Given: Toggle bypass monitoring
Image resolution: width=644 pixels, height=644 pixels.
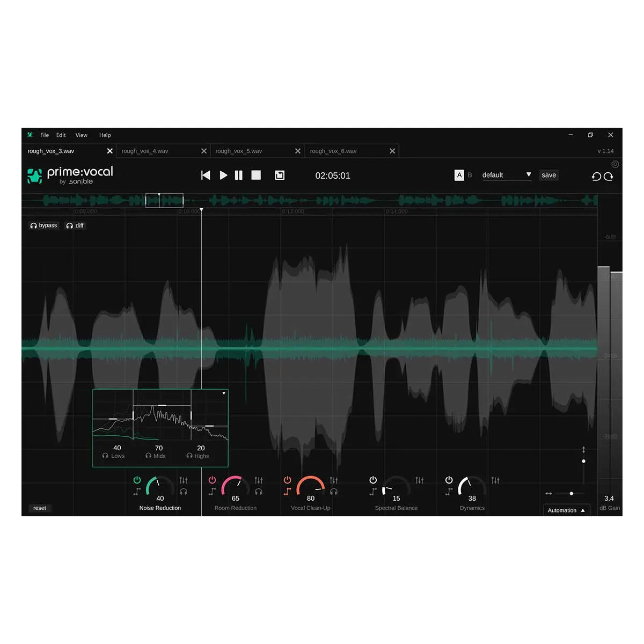Looking at the screenshot, I should tap(43, 225).
